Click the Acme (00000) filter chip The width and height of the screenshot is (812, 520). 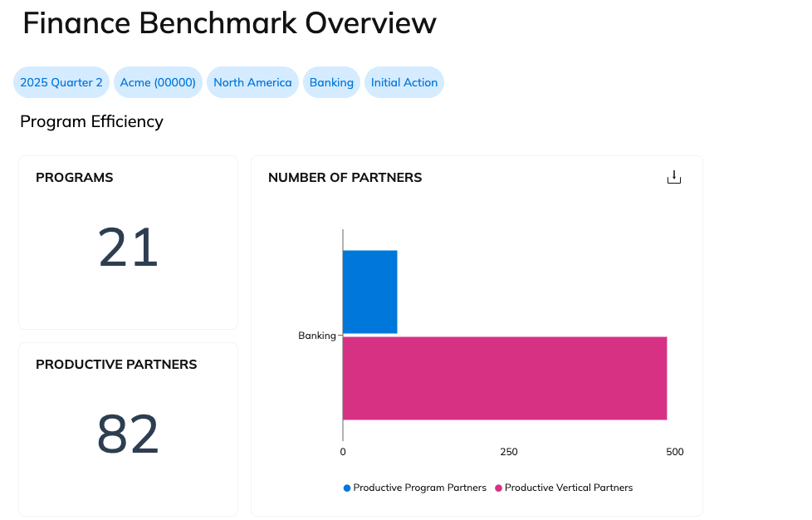[158, 82]
